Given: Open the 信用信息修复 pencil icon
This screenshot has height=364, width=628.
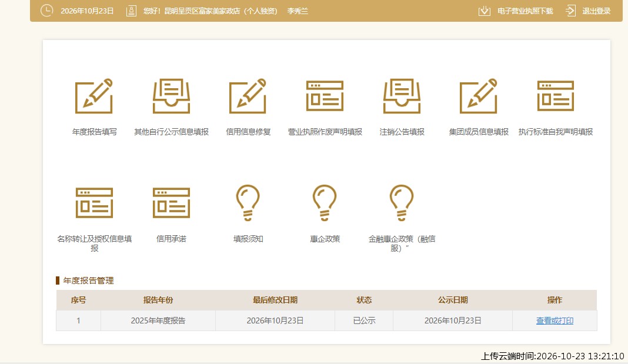Looking at the screenshot, I should coord(248,96).
